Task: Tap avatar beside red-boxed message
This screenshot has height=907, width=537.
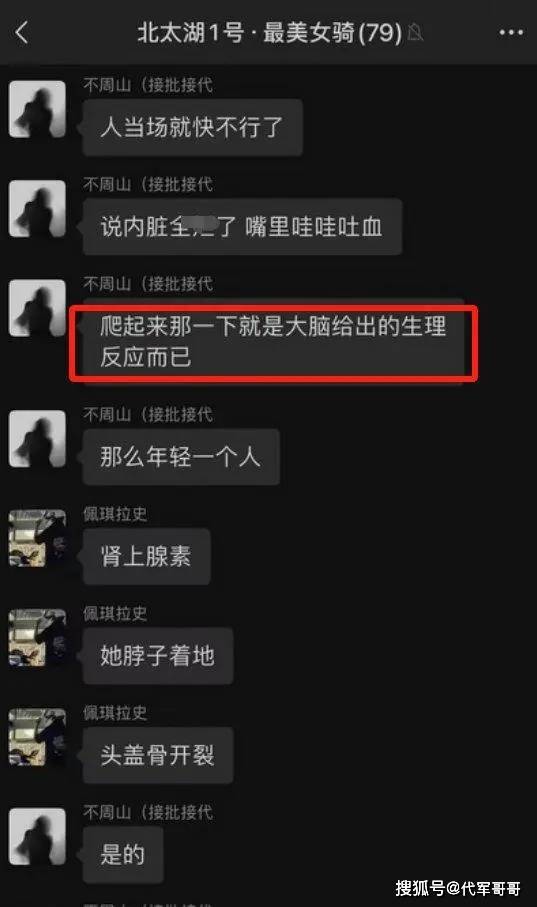Action: [x=38, y=308]
